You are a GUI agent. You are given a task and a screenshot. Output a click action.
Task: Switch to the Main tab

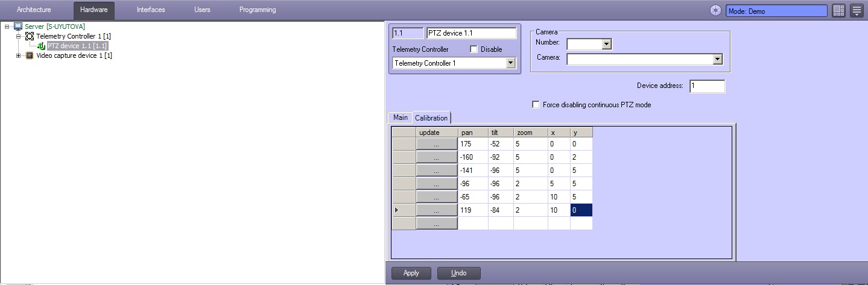[x=401, y=117]
